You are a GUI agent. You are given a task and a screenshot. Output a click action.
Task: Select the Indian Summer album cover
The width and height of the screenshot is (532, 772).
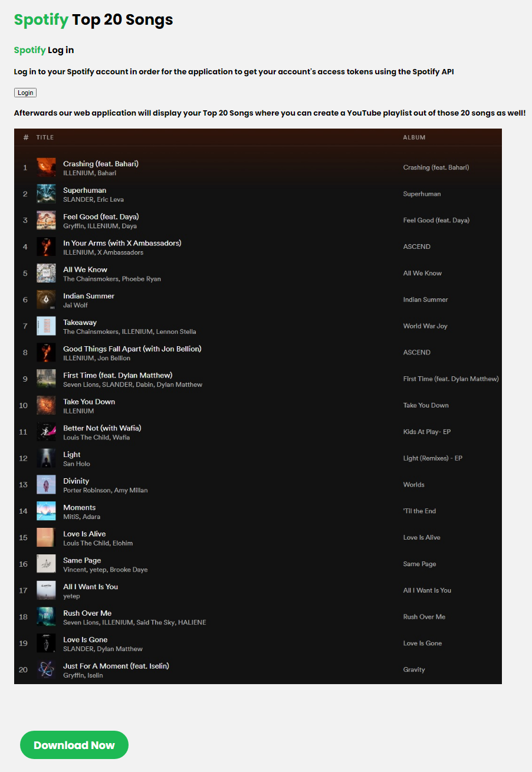click(x=46, y=300)
